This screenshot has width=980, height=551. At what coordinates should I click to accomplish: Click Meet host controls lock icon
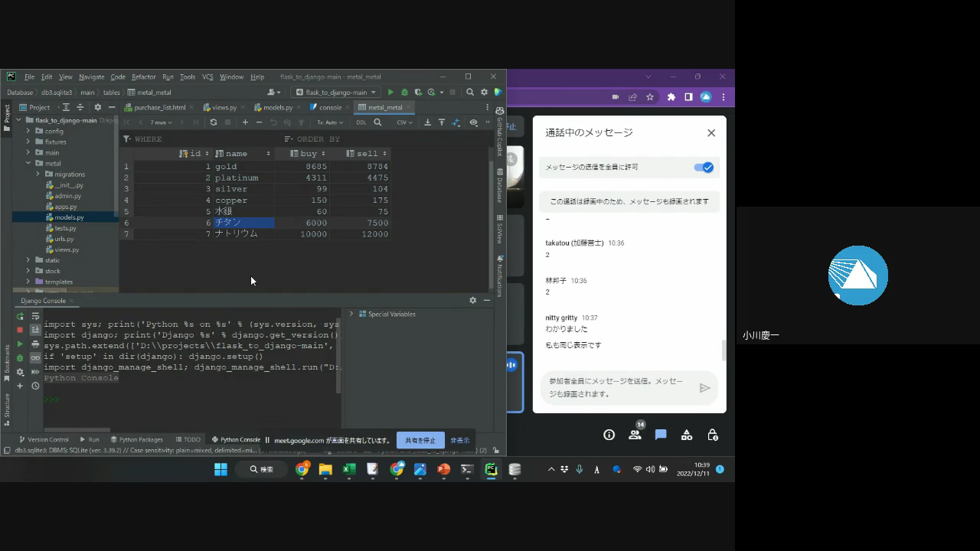713,435
